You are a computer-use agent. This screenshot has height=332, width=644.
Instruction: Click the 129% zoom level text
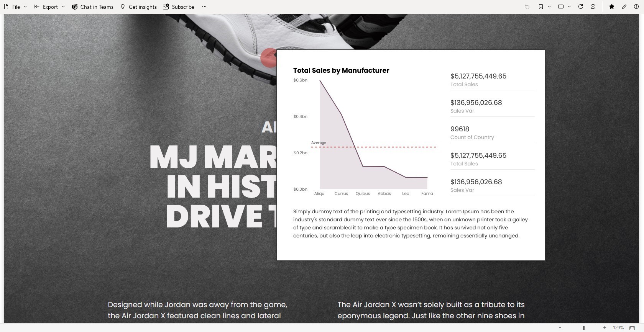(618, 328)
